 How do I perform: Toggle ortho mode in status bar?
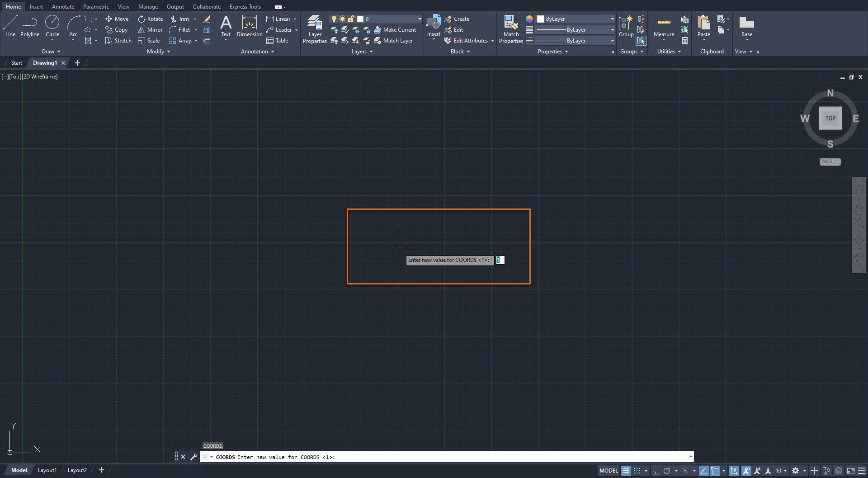click(x=656, y=470)
